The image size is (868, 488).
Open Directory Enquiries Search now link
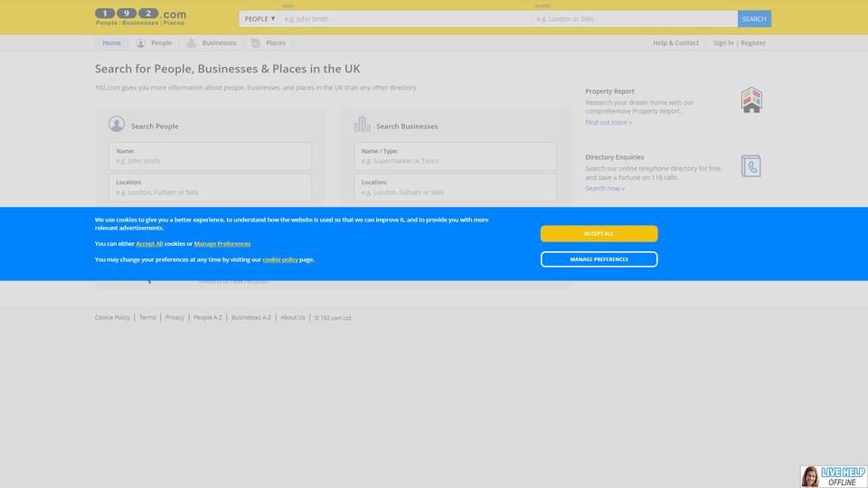(x=605, y=188)
